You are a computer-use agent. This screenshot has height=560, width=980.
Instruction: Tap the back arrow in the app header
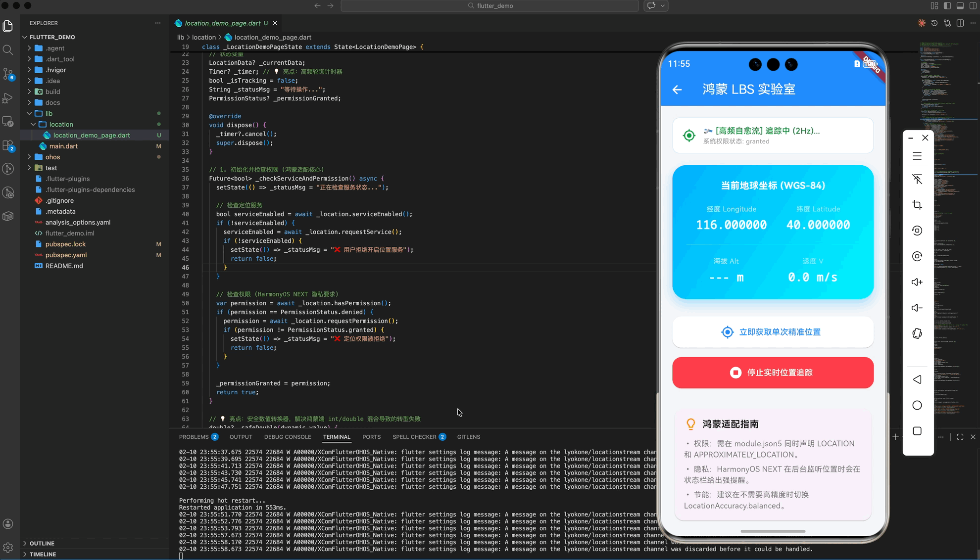pos(677,90)
